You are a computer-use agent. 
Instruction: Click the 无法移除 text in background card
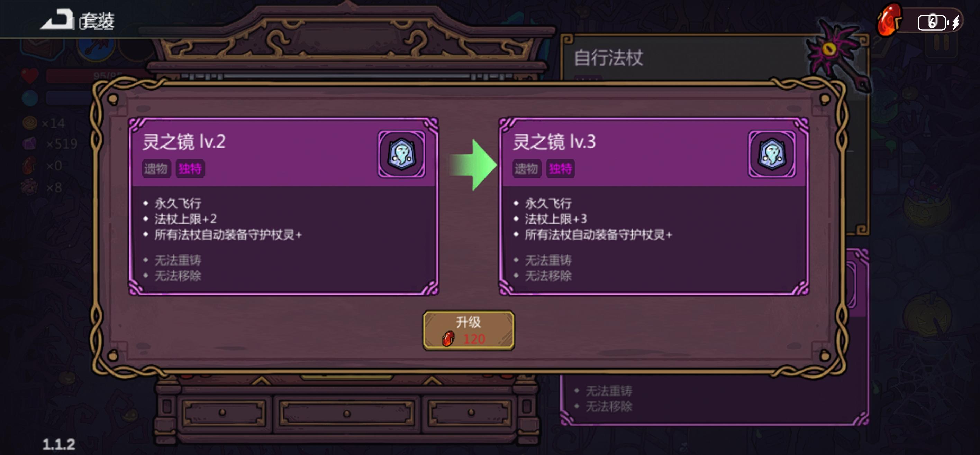[x=609, y=406]
